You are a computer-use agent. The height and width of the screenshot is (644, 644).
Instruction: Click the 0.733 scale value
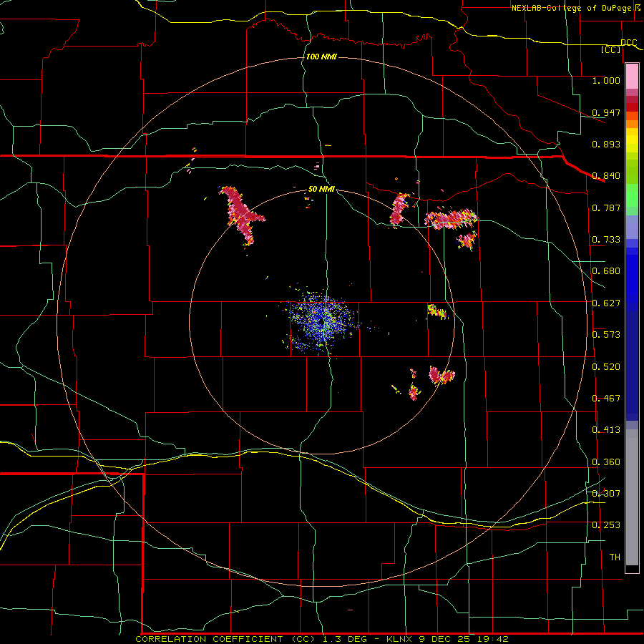tap(606, 240)
